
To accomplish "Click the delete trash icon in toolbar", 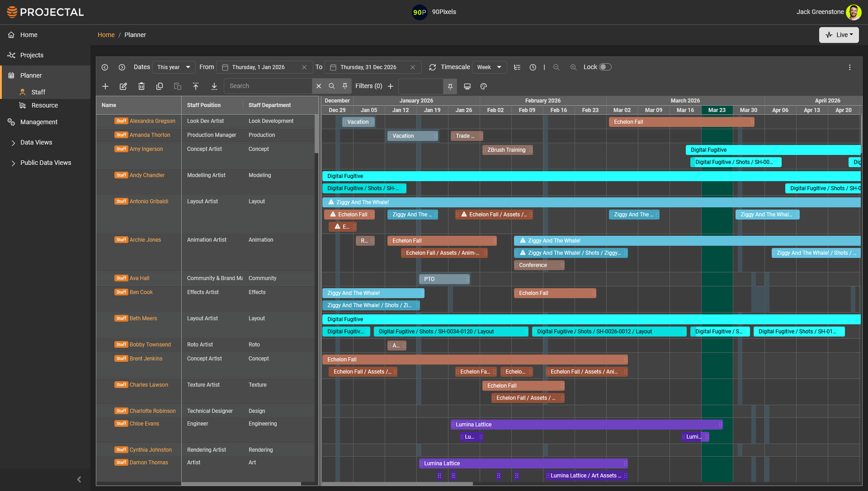I will (142, 86).
